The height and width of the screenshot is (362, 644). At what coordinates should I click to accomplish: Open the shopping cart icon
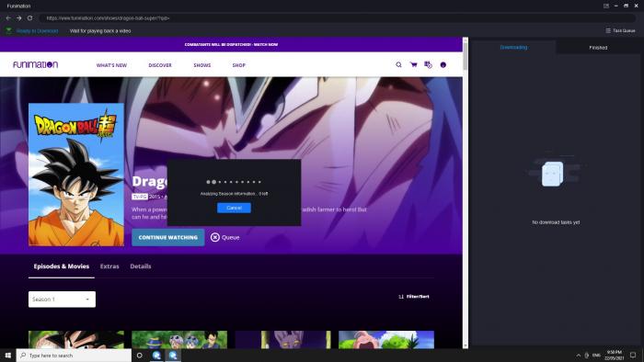[x=414, y=65]
